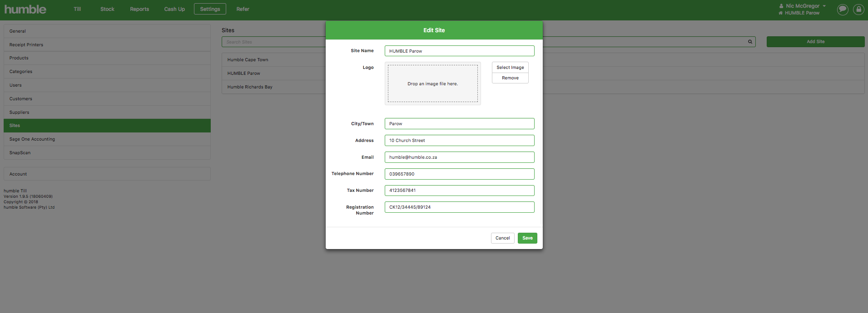Open the Settings menu
Screen dimensions: 868x313
tap(210, 9)
